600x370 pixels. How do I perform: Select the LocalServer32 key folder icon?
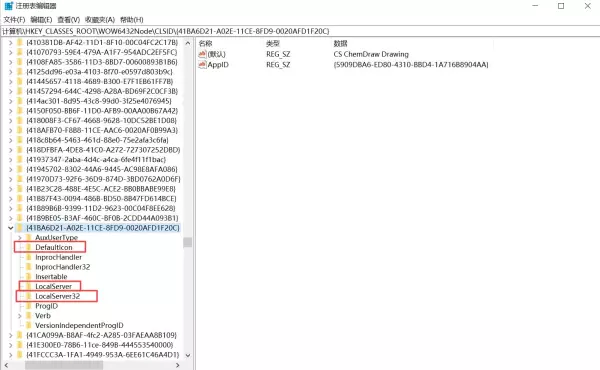coord(29,296)
